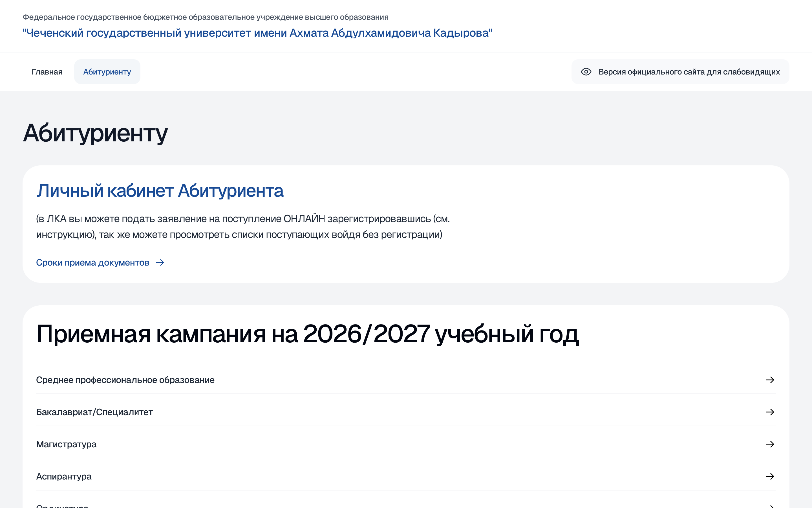Click the arrow in Бакалавриат/Специалитет row
Image resolution: width=812 pixels, height=508 pixels.
pos(770,412)
